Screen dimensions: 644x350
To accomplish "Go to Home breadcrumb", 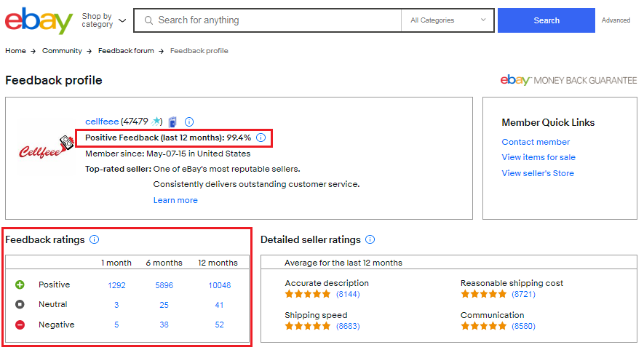I will pos(15,50).
